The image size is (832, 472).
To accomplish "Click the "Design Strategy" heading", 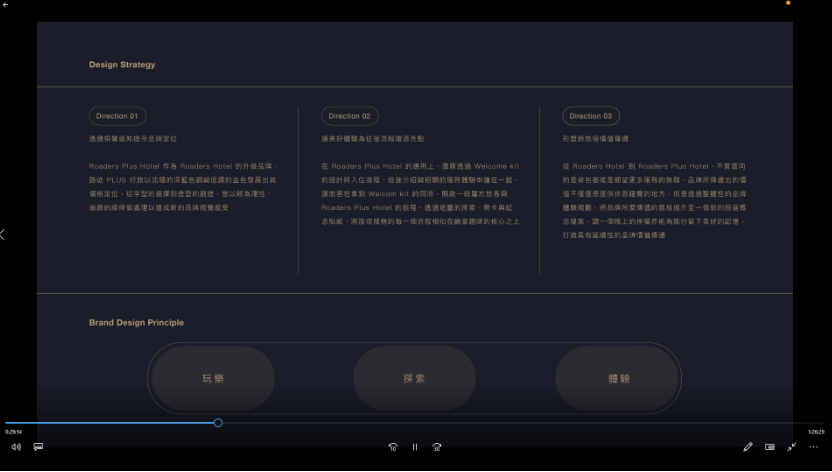I will 122,65.
